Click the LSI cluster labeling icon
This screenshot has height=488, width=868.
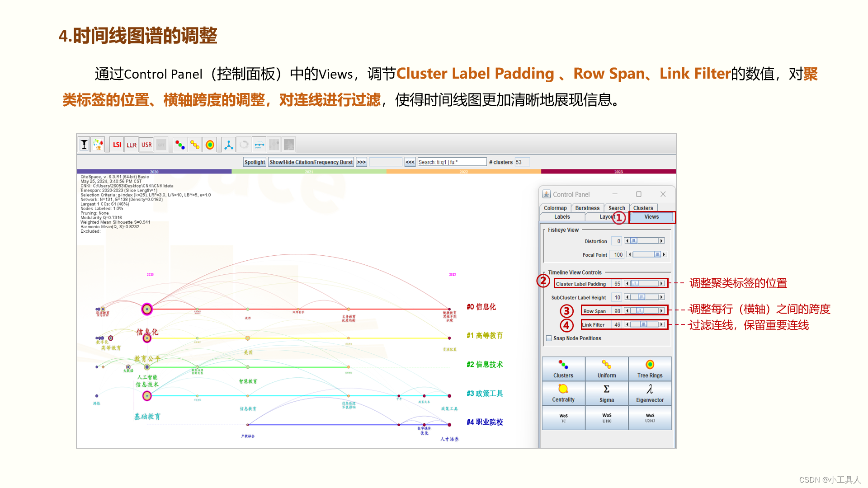click(x=117, y=145)
